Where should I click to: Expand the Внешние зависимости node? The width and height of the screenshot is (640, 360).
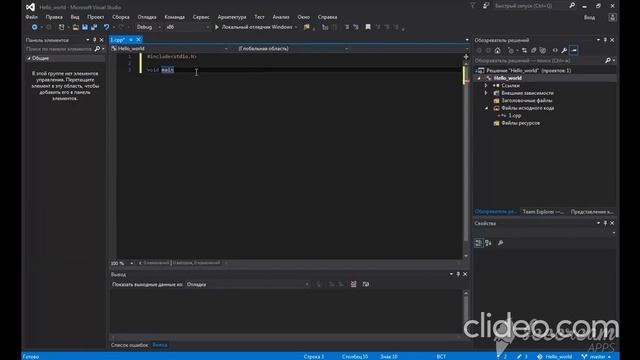point(486,93)
